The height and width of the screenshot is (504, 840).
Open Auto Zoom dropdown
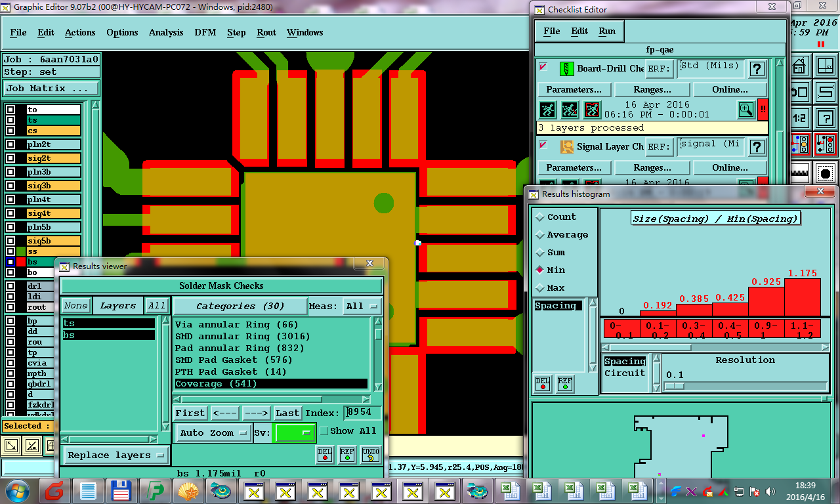tap(214, 432)
